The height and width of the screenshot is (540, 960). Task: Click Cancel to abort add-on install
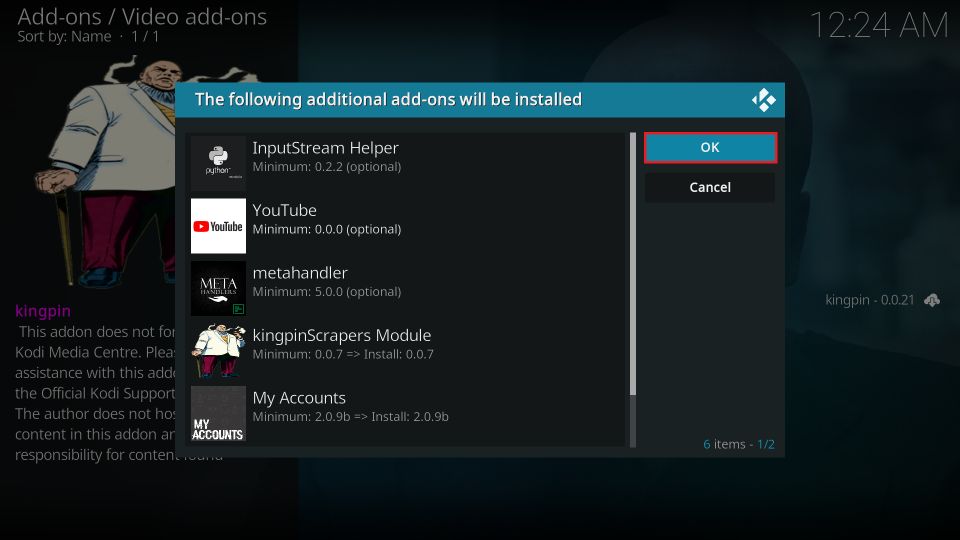pyautogui.click(x=710, y=187)
